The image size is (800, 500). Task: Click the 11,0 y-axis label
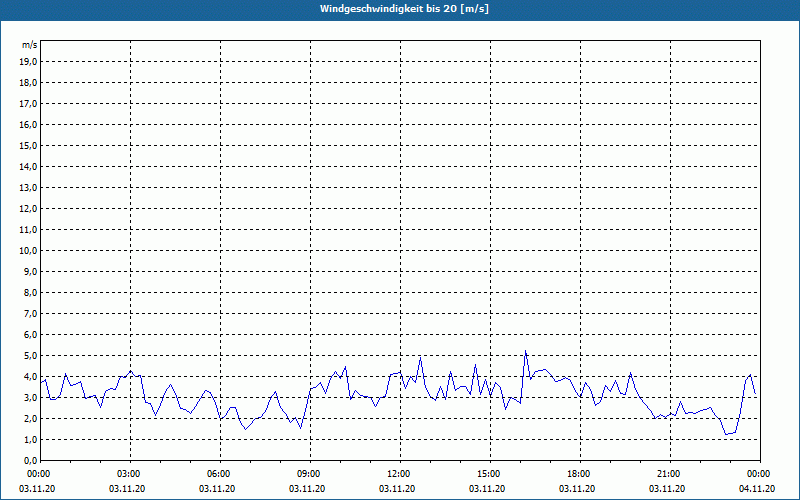tap(29, 230)
